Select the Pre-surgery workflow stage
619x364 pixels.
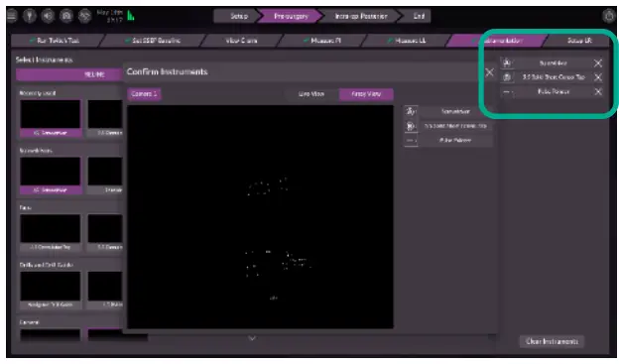coord(291,16)
